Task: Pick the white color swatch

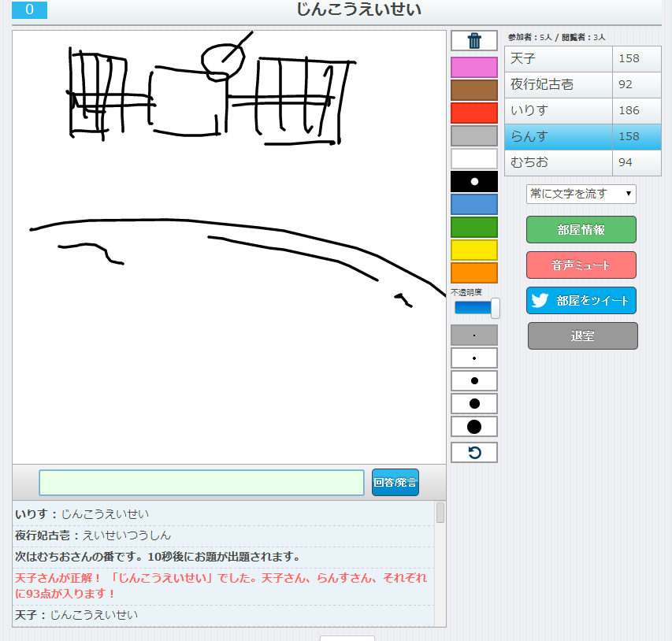Action: coord(474,158)
